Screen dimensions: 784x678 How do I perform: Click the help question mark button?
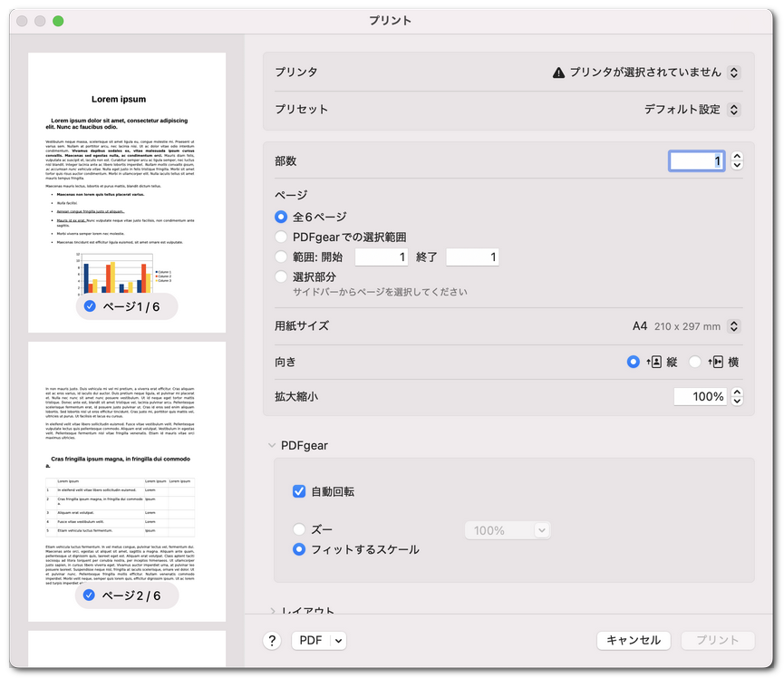click(x=271, y=641)
